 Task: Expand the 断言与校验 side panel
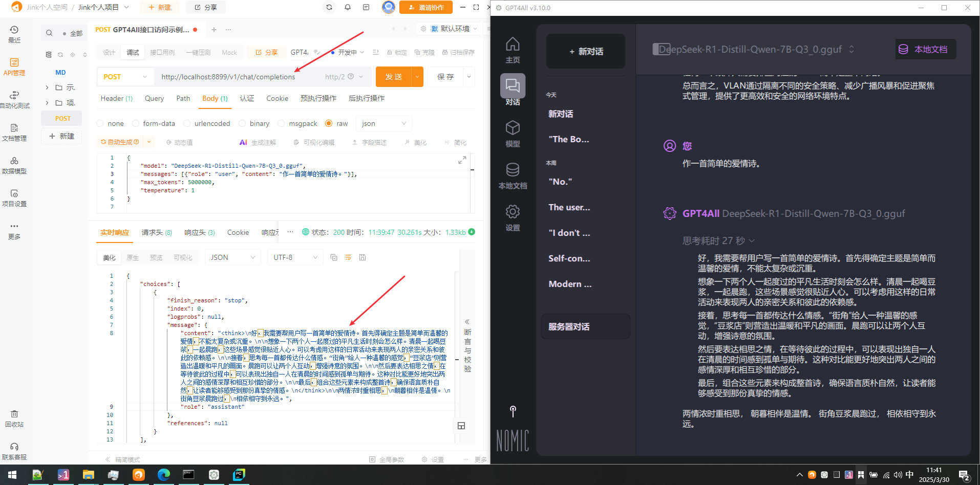tap(467, 345)
